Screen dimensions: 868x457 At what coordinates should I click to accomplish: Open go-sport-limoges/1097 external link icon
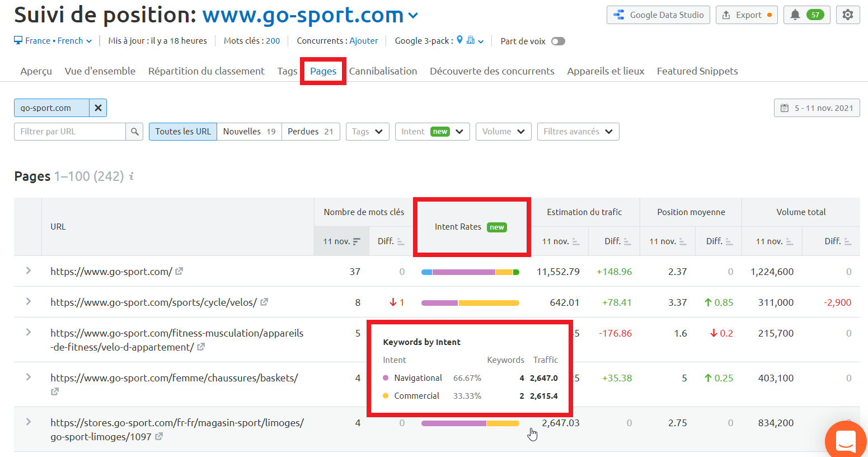click(159, 436)
